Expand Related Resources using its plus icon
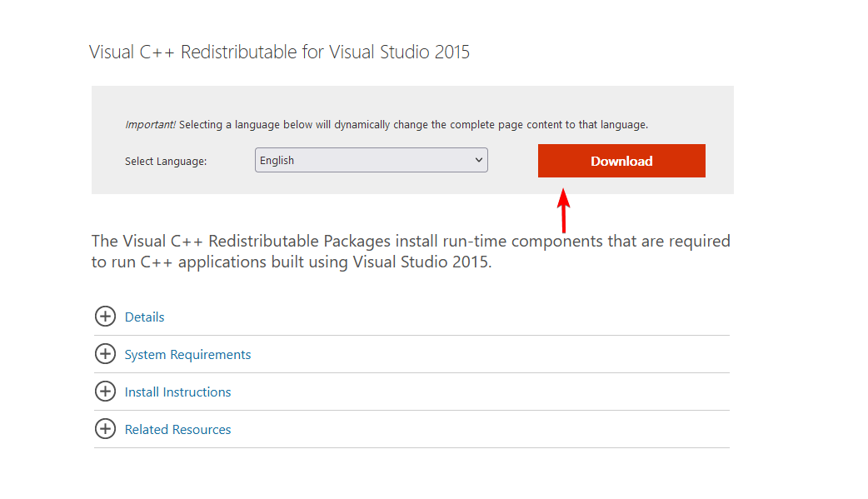This screenshot has height=499, width=868. 105,429
